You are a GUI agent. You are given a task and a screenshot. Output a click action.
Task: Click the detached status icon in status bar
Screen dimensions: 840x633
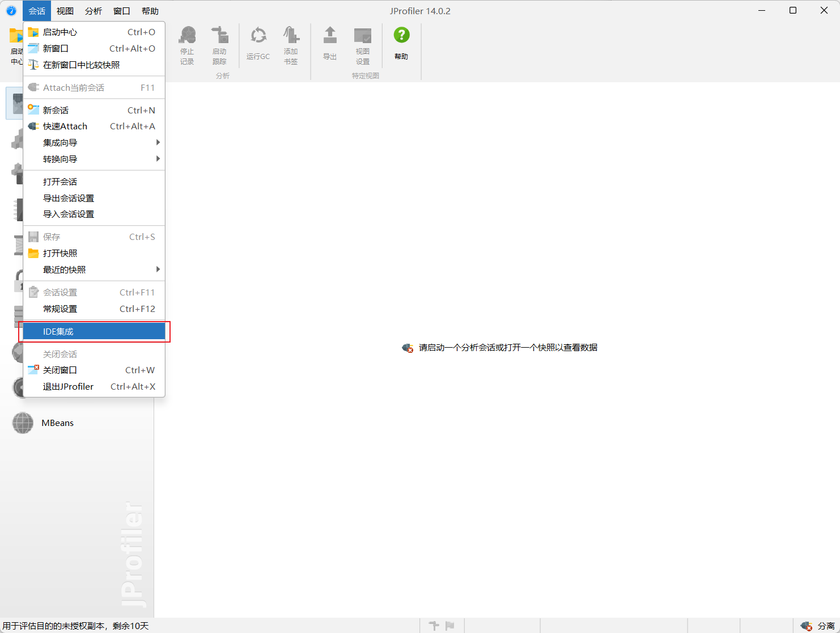[806, 626]
